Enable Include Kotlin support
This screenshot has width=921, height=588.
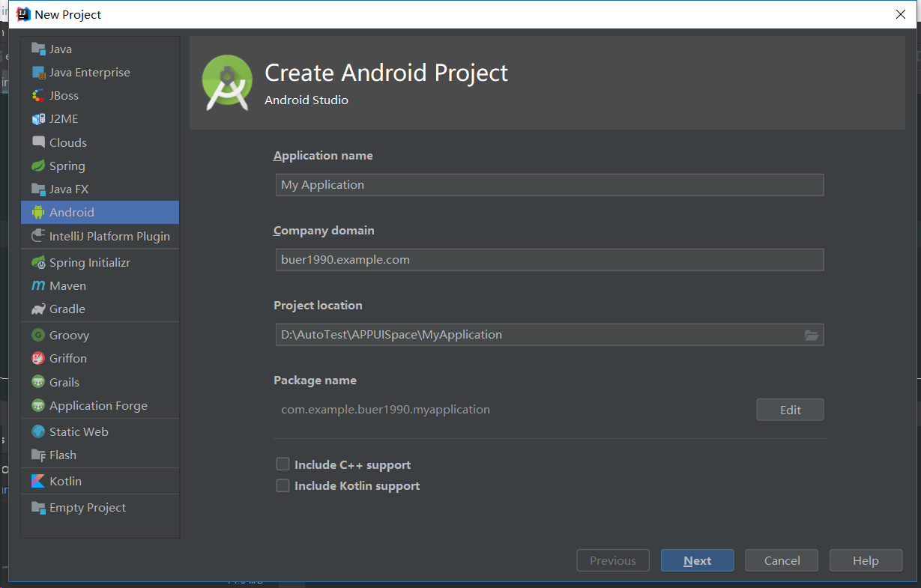(x=283, y=485)
